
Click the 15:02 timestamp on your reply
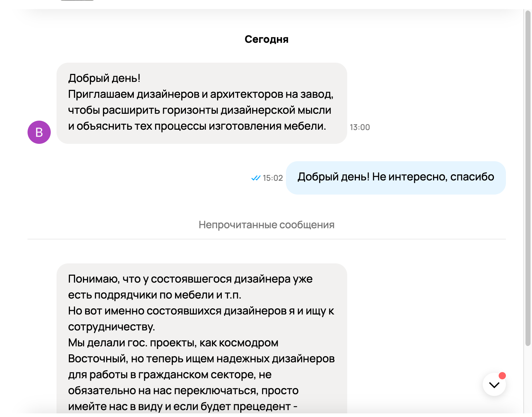[273, 178]
